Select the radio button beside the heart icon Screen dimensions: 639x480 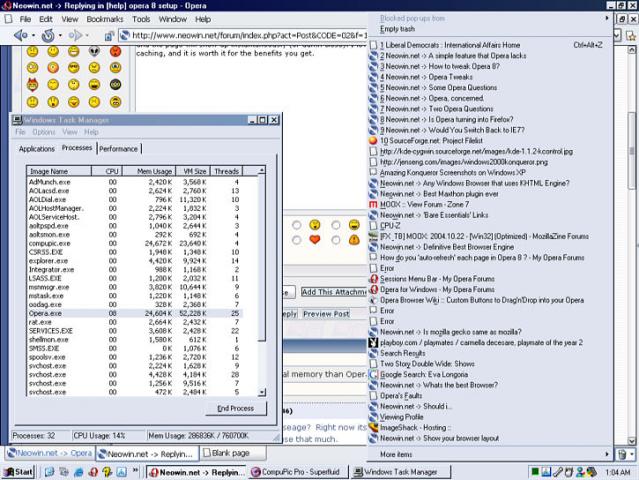[296, 240]
